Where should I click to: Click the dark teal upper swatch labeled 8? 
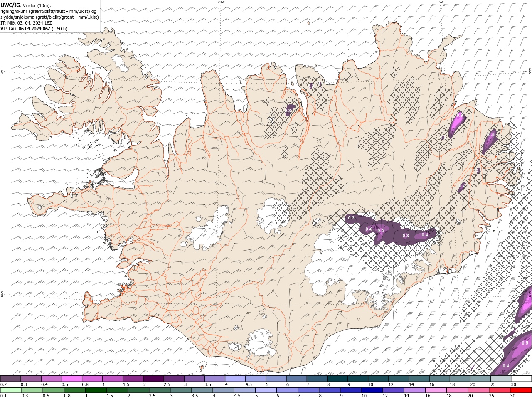coord(337,379)
